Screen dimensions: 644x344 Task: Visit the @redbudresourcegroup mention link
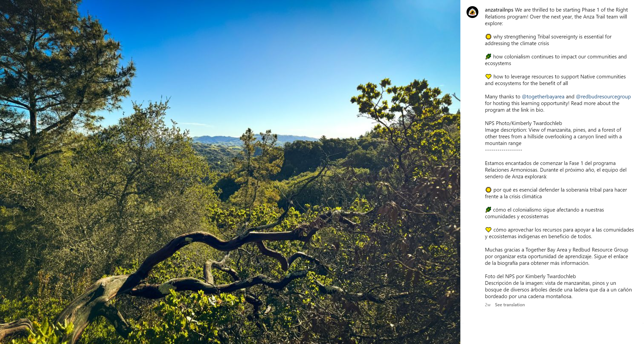603,97
